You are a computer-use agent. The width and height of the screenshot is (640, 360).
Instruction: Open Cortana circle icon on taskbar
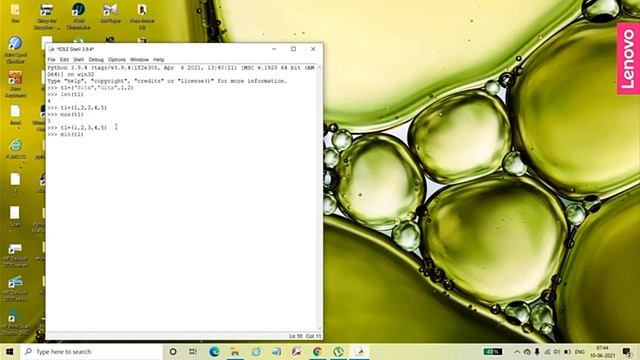point(173,351)
